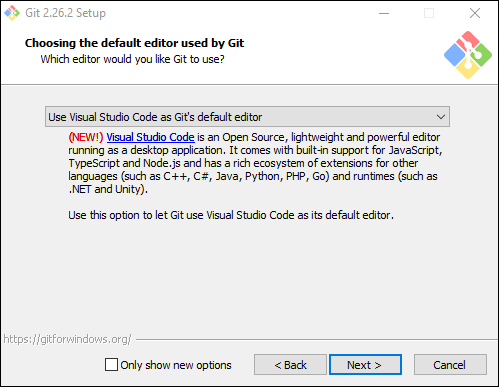This screenshot has width=499, height=387.
Task: Click the Git 2.26.2 Setup title text
Action: pyautogui.click(x=65, y=13)
